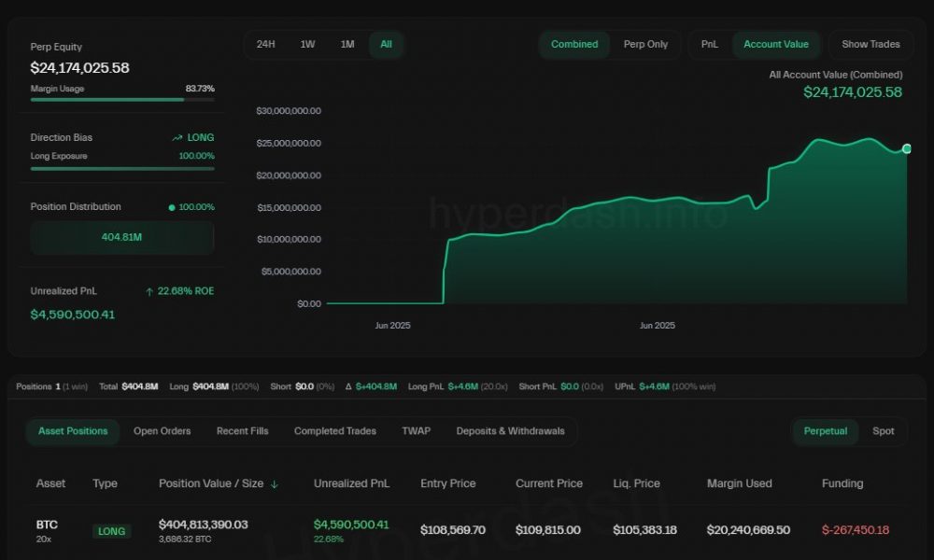Open the TWAP tab

click(x=416, y=431)
